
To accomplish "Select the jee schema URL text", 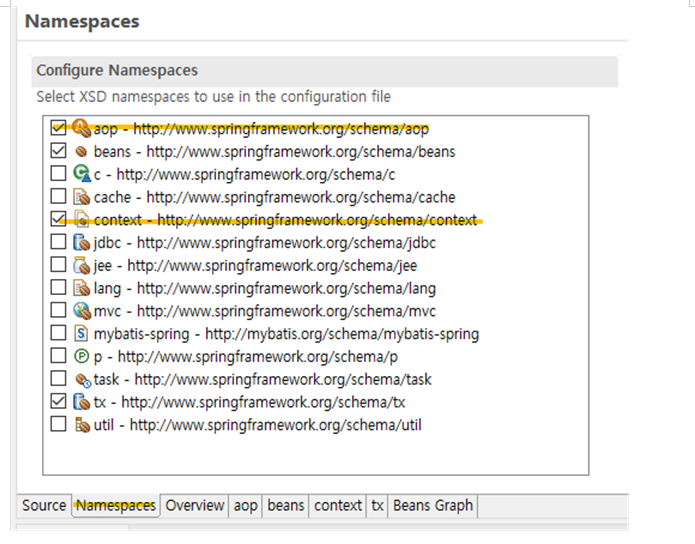I will coord(272,266).
